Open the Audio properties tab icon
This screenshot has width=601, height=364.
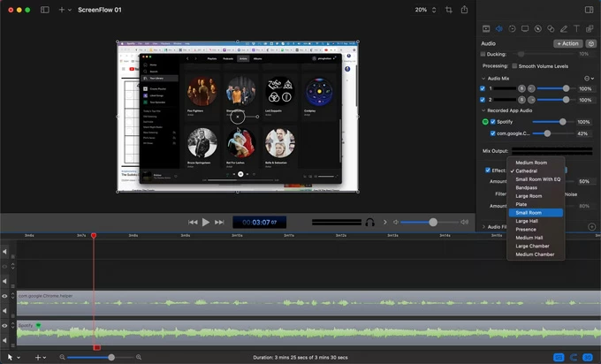498,28
